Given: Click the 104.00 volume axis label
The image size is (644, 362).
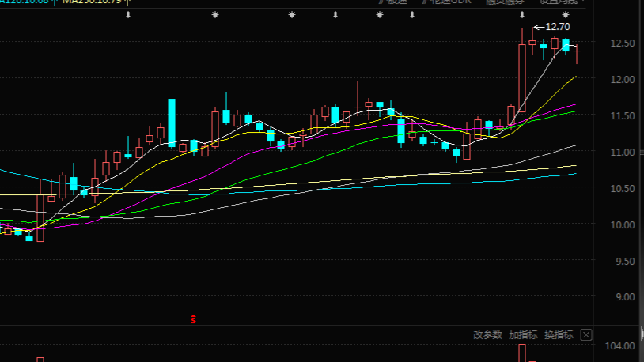Looking at the screenshot, I should tap(620, 346).
